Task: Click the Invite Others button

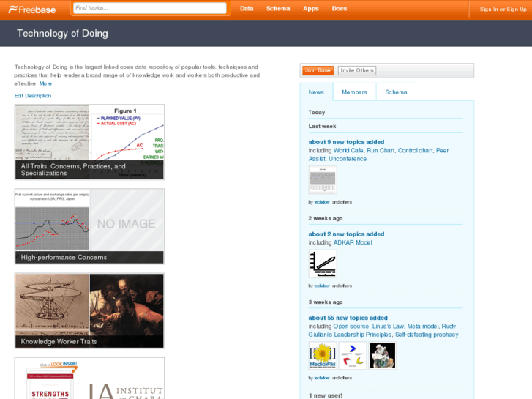Action: [x=357, y=70]
